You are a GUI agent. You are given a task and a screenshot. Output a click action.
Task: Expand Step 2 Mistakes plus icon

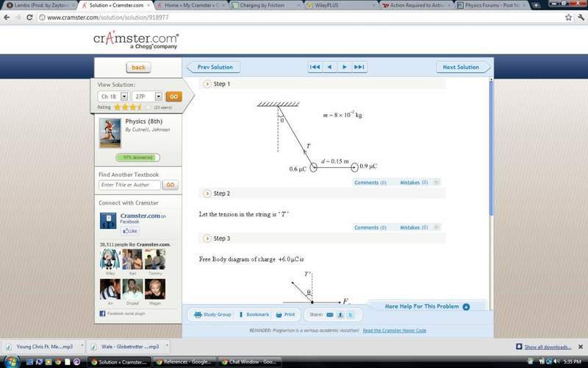(436, 227)
